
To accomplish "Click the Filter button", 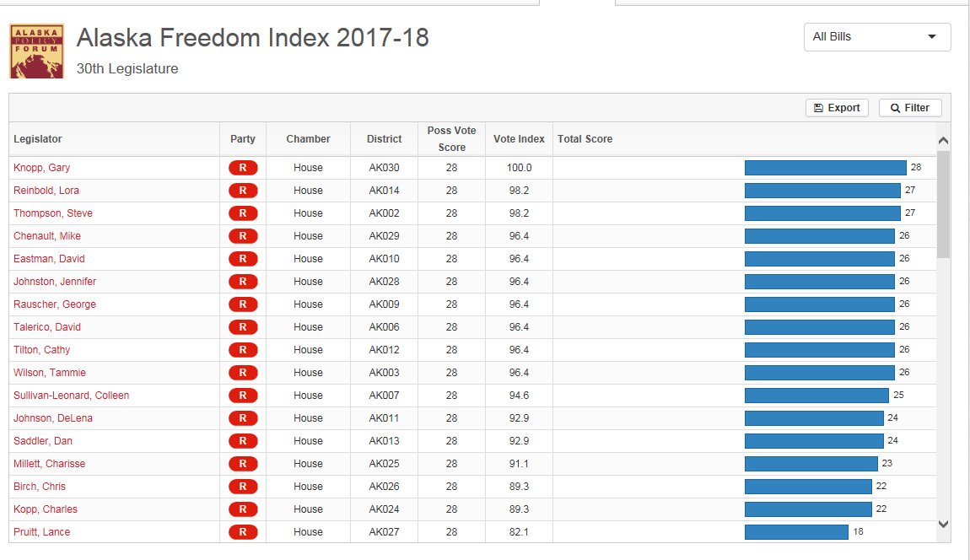I will coord(910,108).
